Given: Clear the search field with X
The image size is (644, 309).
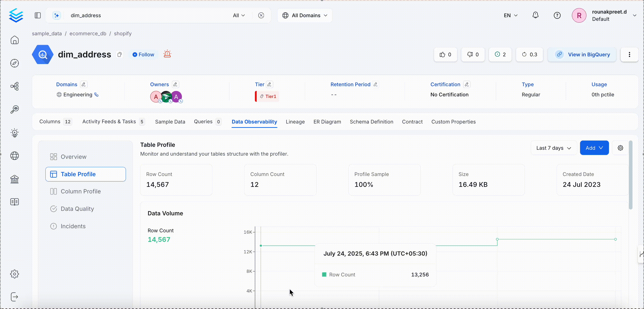Looking at the screenshot, I should [x=261, y=15].
